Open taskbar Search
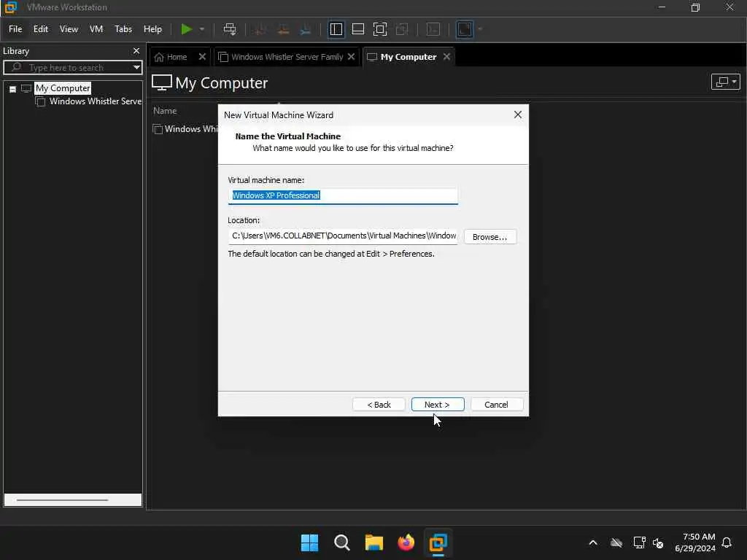This screenshot has height=560, width=747. coord(341,542)
